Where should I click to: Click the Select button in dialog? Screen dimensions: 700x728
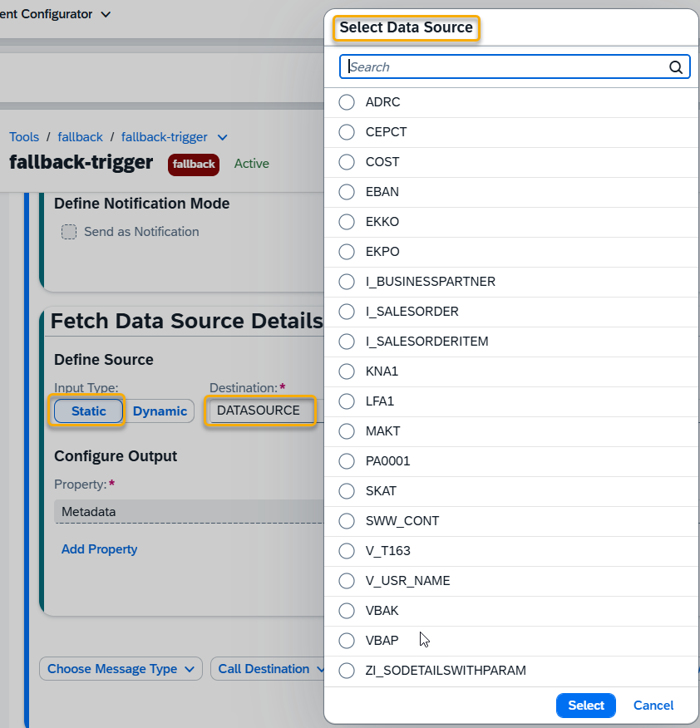(586, 706)
